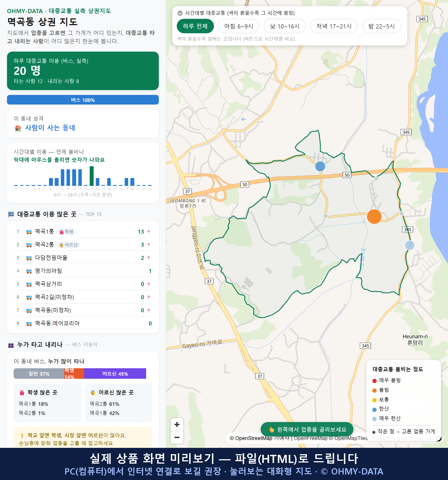
Task: Click the red 매우 붐빔 legend swatch
Action: pyautogui.click(x=374, y=381)
